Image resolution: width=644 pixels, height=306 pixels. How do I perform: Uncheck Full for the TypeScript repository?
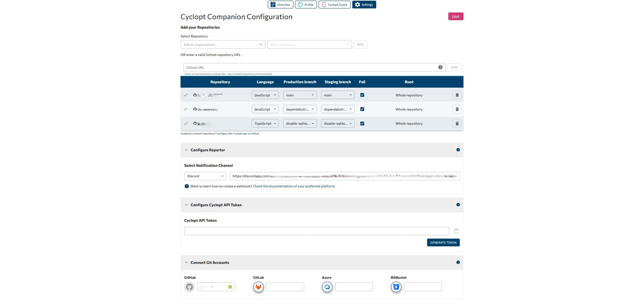coord(362,123)
